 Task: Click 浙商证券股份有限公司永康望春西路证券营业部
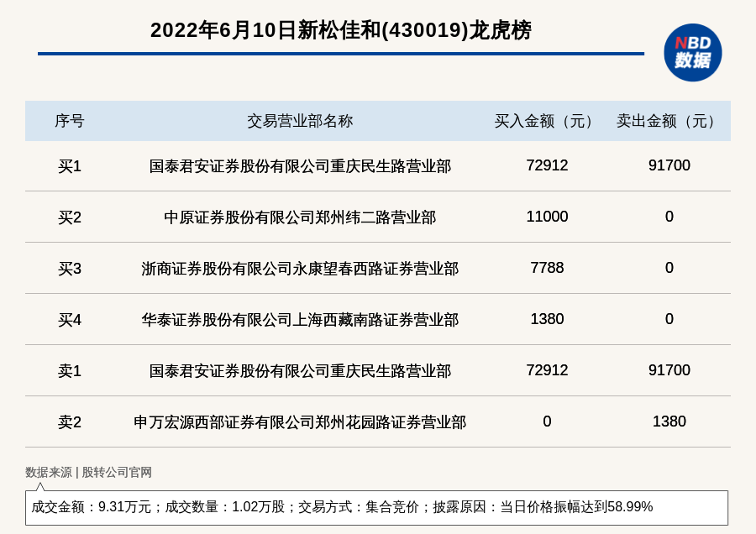(x=300, y=269)
